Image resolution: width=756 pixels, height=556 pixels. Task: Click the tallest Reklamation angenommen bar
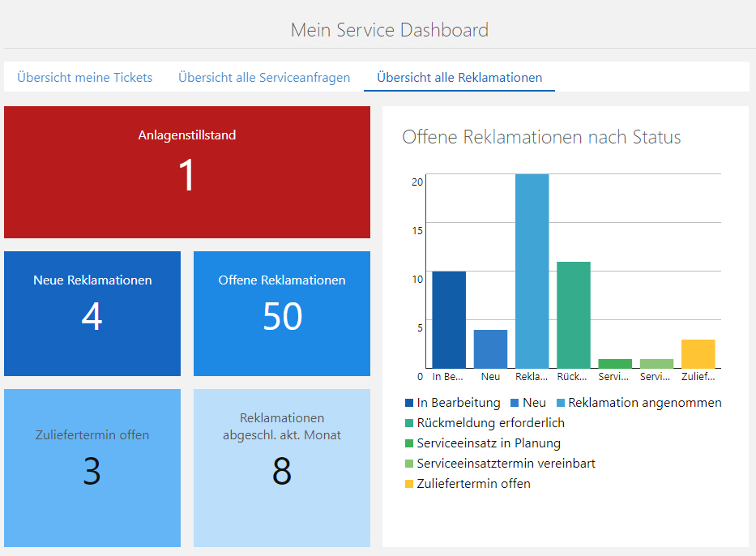(532, 271)
